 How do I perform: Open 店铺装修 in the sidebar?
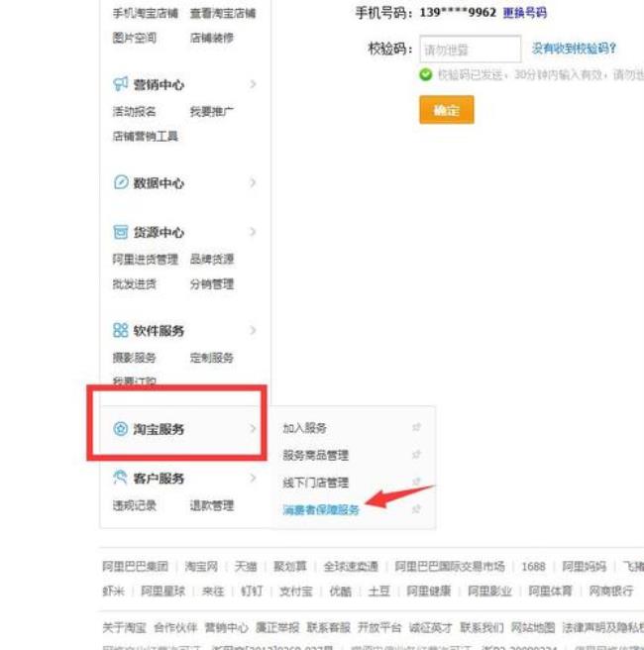212,38
